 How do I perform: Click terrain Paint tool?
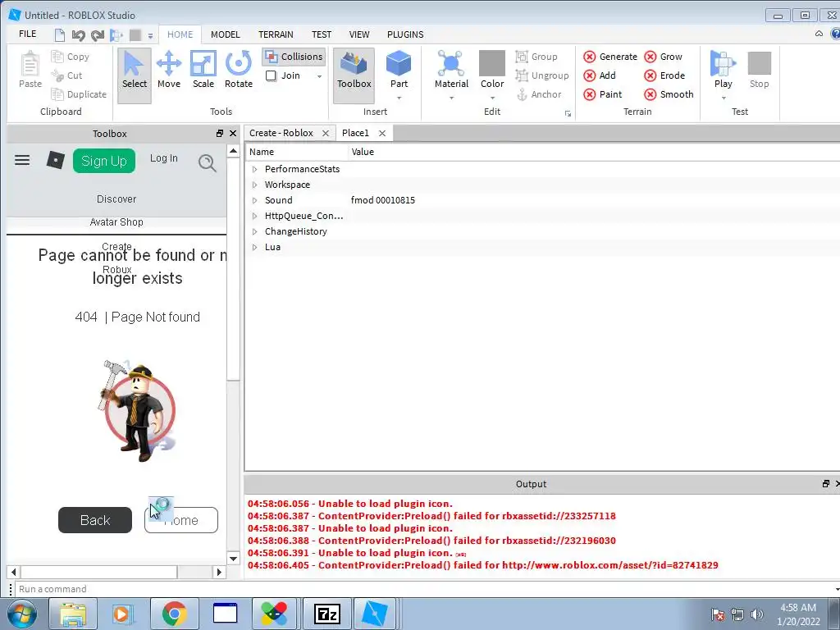pos(603,94)
